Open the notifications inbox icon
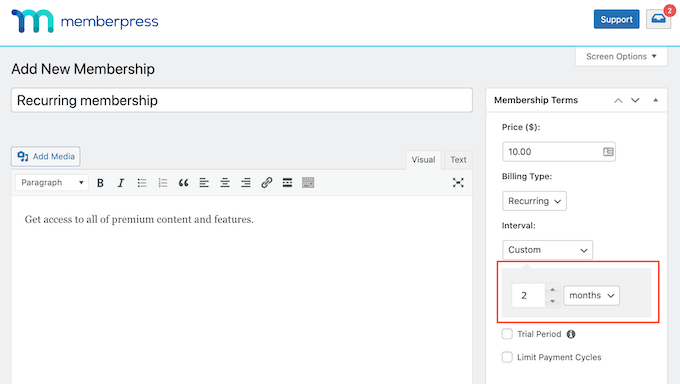The width and height of the screenshot is (680, 384). pos(658,19)
